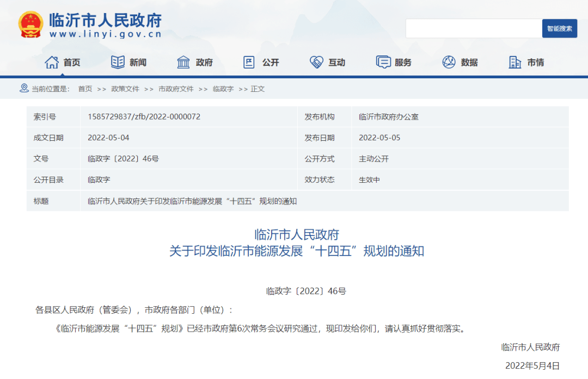
Task: Open the 服务 menu item
Action: [403, 63]
